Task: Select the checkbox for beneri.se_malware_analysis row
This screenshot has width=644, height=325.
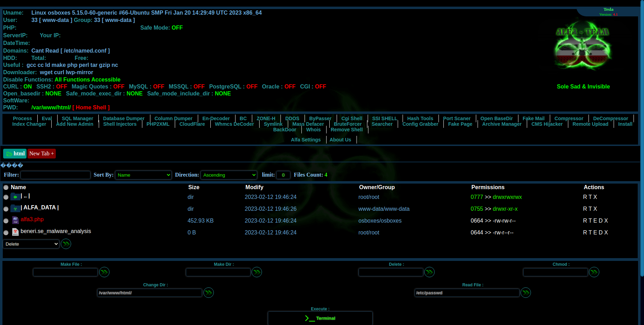Action: (6, 233)
